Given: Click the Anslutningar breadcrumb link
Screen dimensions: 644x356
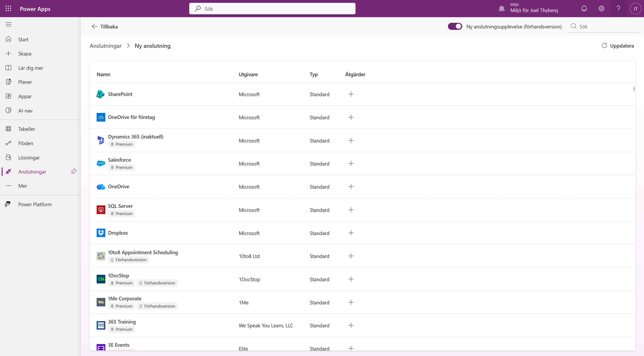Looking at the screenshot, I should (x=105, y=46).
